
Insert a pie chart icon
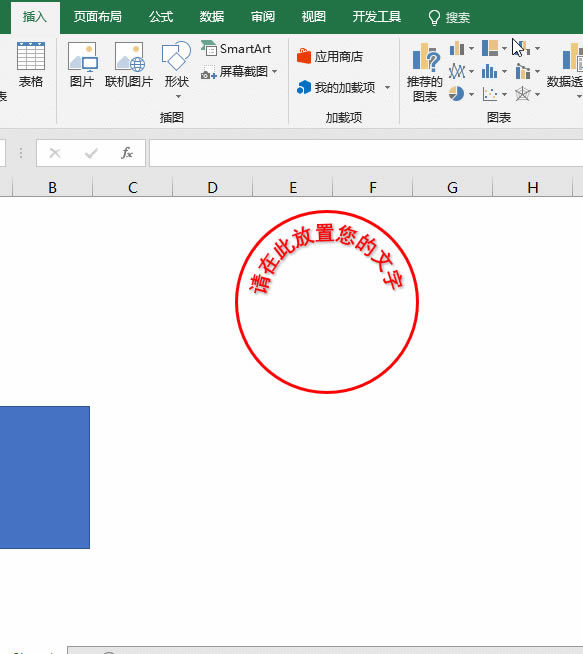pyautogui.click(x=457, y=94)
